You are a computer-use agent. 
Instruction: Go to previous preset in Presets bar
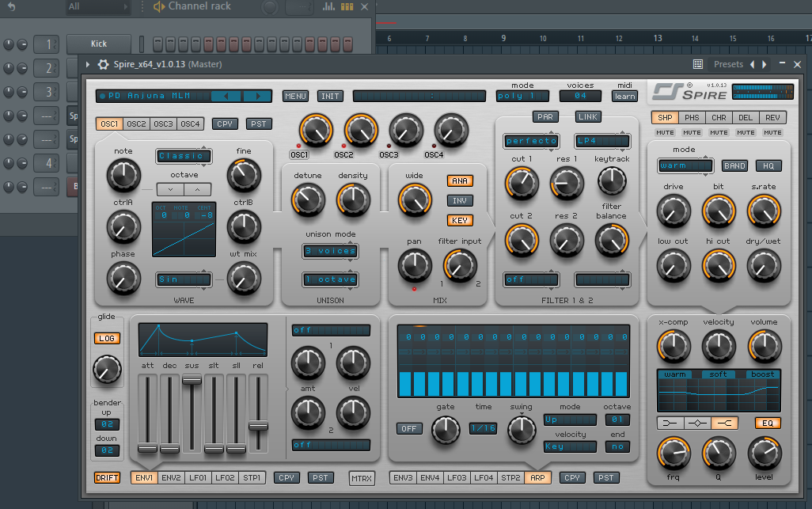(x=752, y=64)
